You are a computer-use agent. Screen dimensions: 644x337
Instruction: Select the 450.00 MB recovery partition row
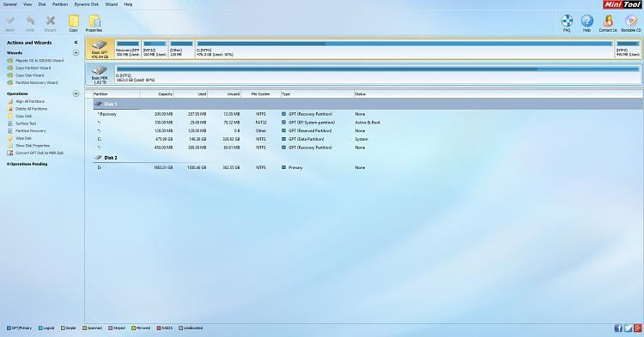368,147
